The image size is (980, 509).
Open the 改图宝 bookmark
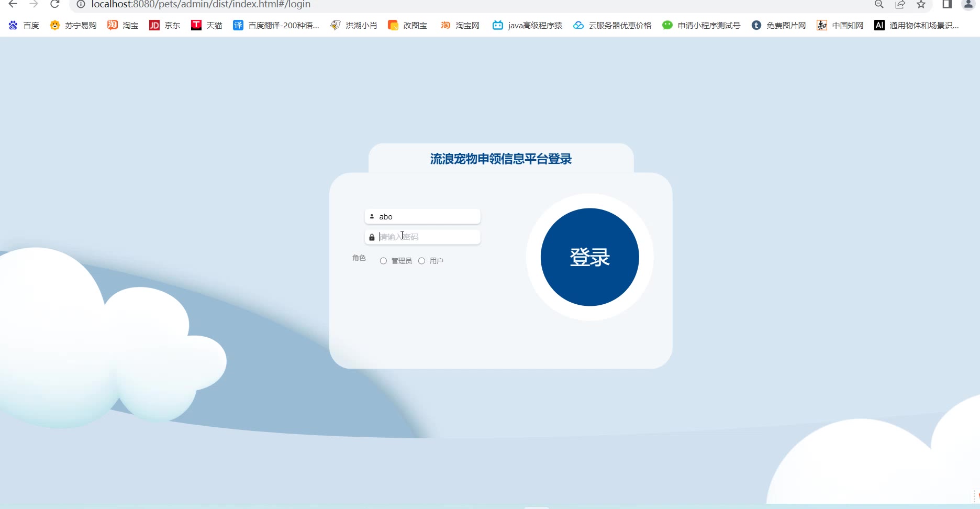pos(408,25)
